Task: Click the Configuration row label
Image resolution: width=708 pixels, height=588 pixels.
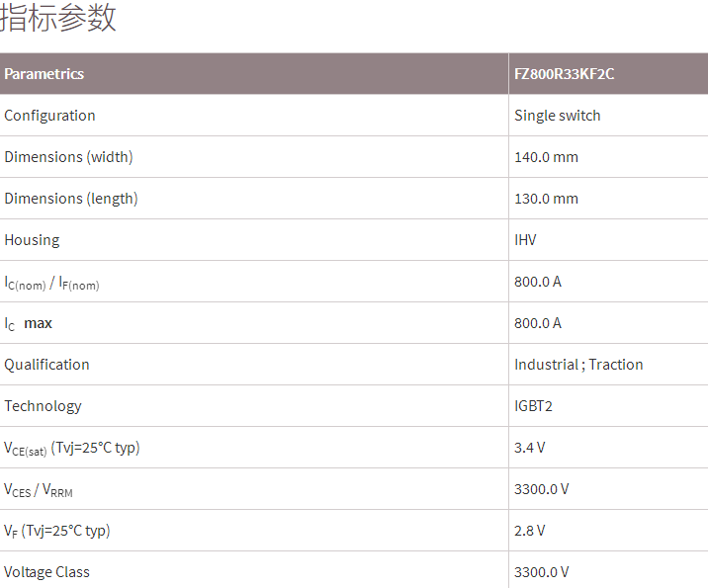Action: pyautogui.click(x=50, y=116)
